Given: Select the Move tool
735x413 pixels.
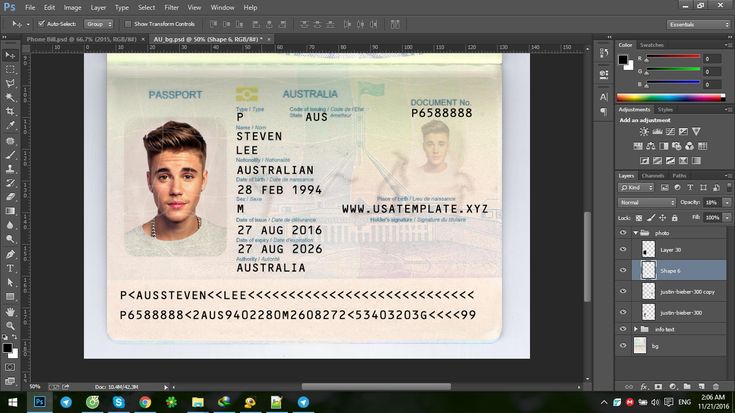Looking at the screenshot, I should tap(10, 55).
